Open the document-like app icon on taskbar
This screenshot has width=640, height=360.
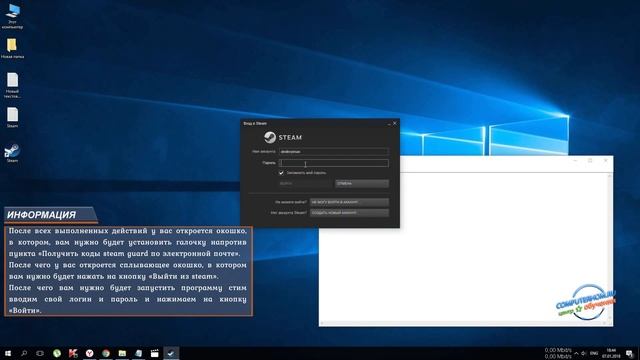point(138,353)
